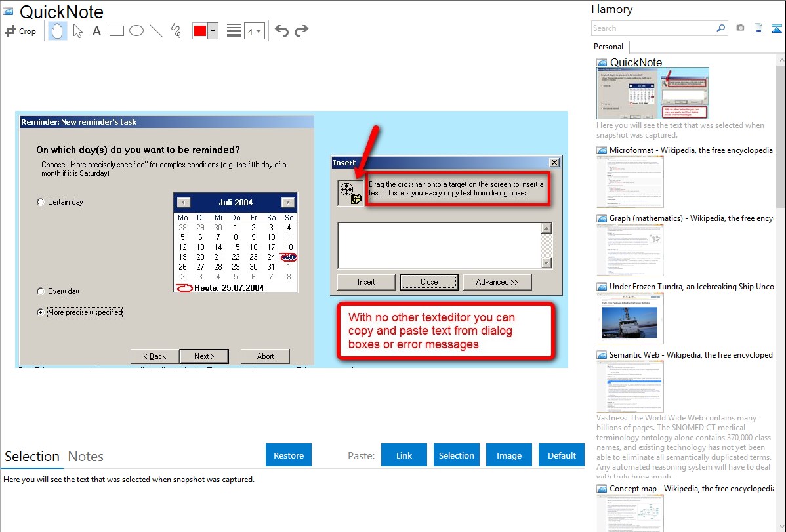Screen dimensions: 786x532
Task: Click the Concept map snapshot page icon
Action: pos(602,488)
